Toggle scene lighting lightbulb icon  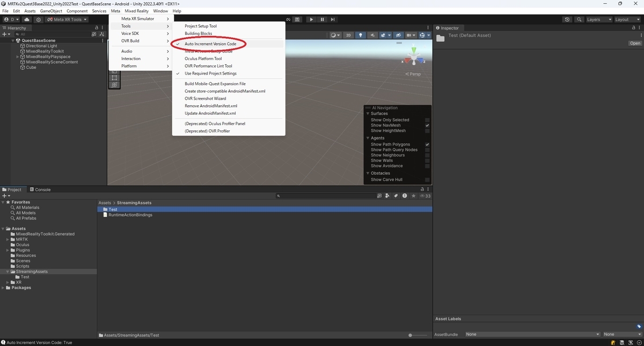coord(361,35)
